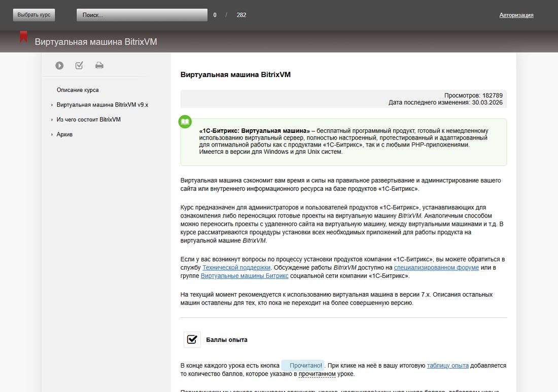
Task: Click the play icon in sidebar toolbar
Action: [x=59, y=65]
